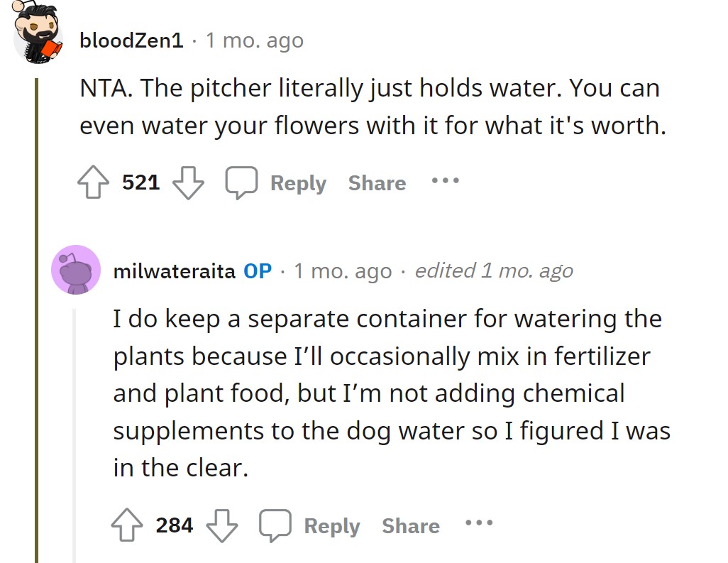The image size is (728, 563).
Task: Open milwateraita comment '1 mo. ago' timestamp
Action: click(343, 271)
